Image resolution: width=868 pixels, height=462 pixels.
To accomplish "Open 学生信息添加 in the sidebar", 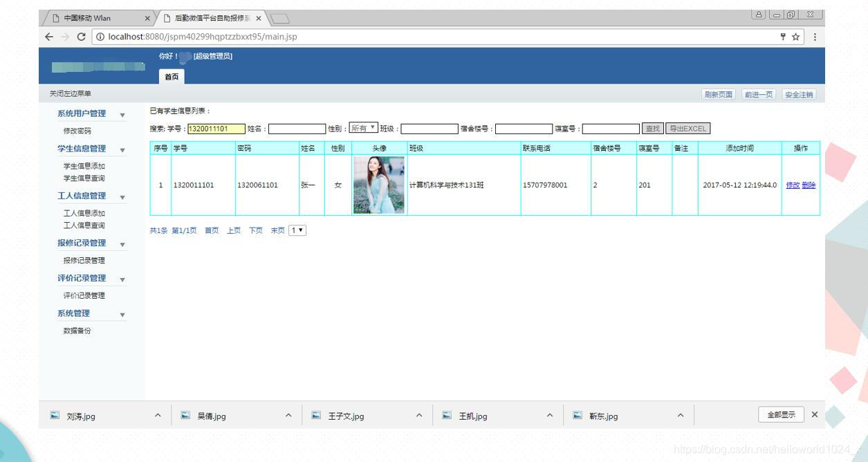I will [x=84, y=166].
